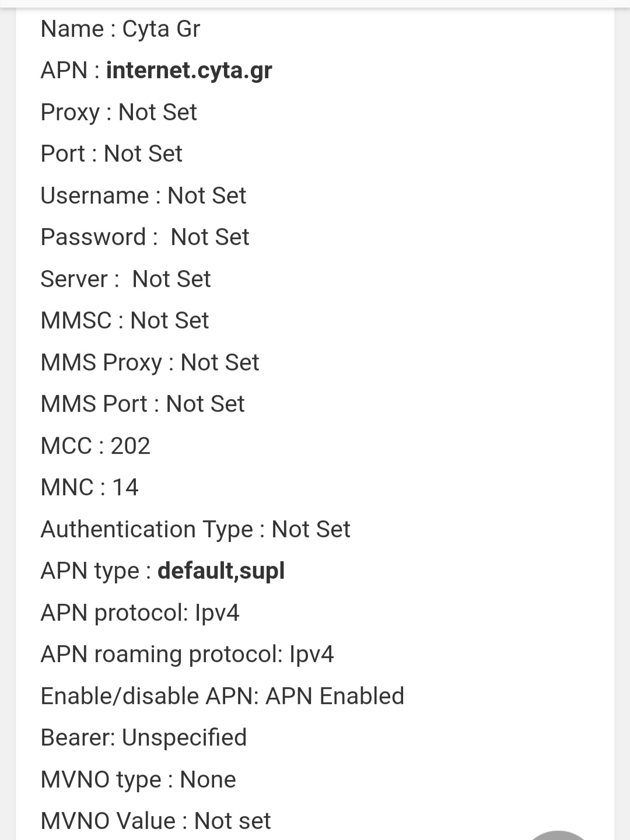Click the gray circular floating button
Image resolution: width=630 pixels, height=840 pixels.
(557, 835)
